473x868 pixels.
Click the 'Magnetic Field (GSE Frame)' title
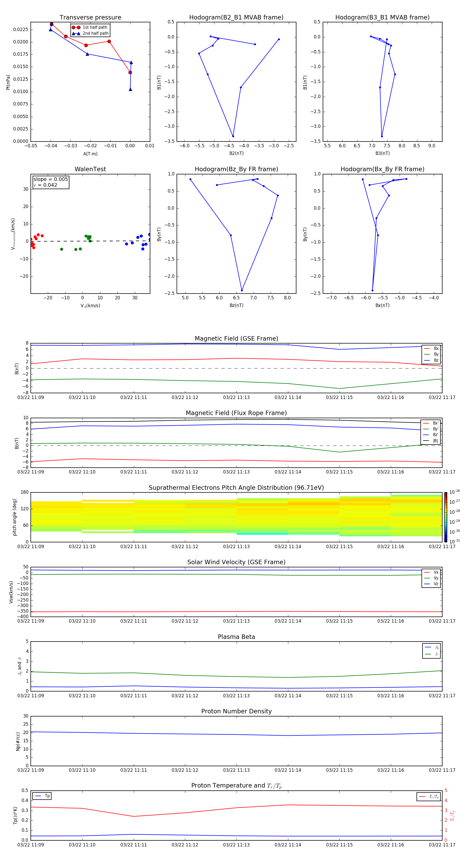click(236, 339)
